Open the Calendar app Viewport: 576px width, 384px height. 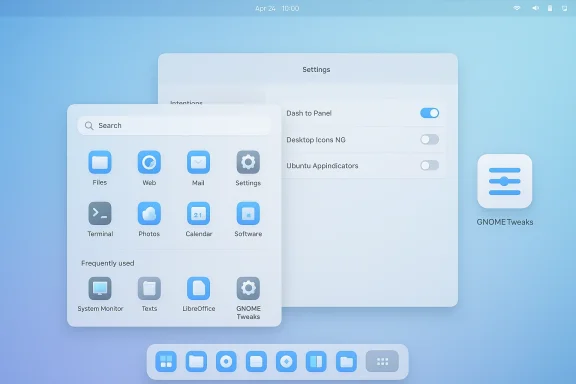[198, 213]
